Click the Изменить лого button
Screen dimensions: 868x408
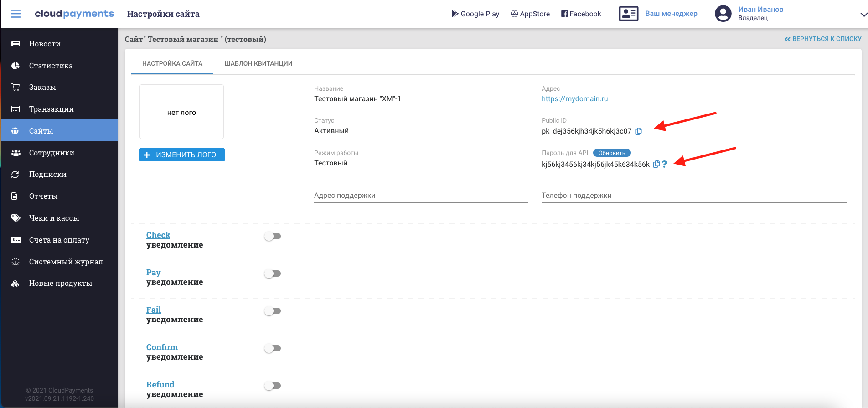[x=182, y=155]
